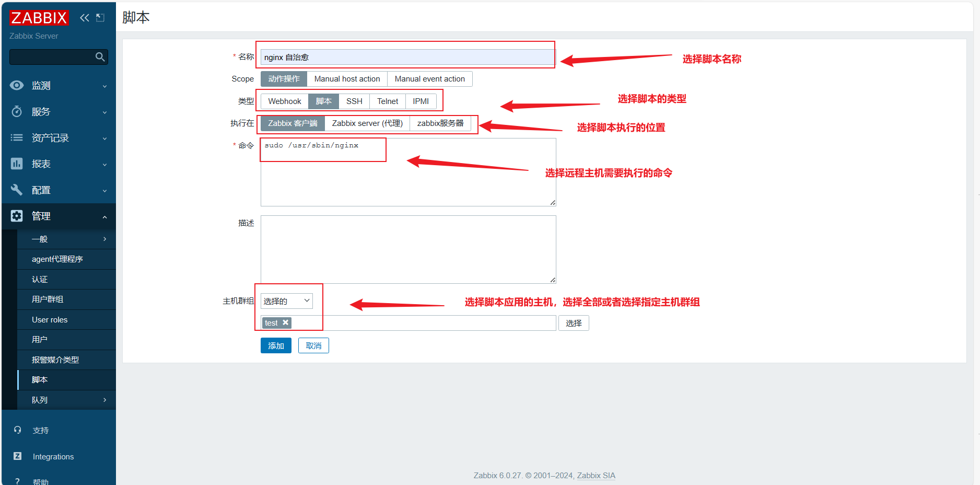Collapse the 管理 menu section
This screenshot has height=485, width=980.
point(59,216)
